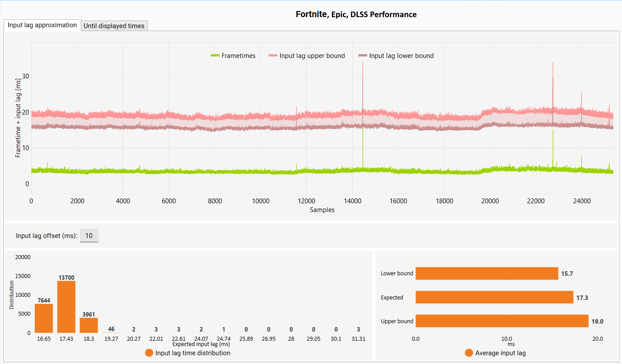Click the Expected 17.3 bar

pyautogui.click(x=495, y=297)
